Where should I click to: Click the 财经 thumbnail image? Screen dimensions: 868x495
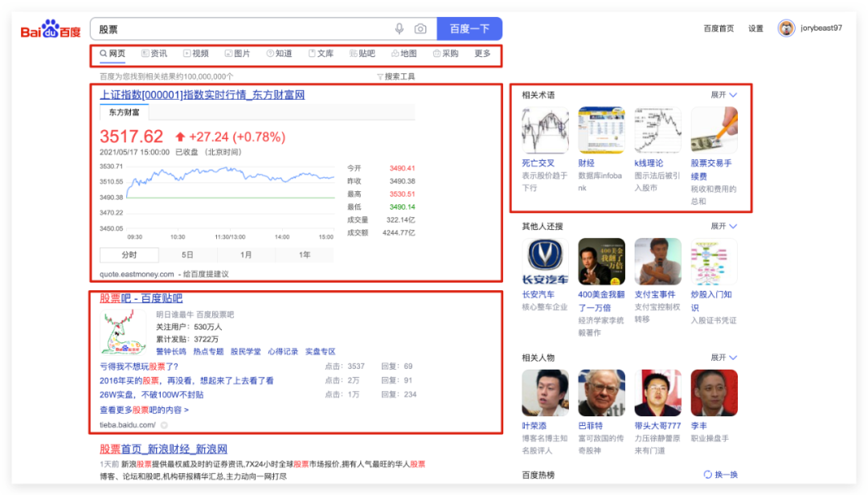pos(602,130)
